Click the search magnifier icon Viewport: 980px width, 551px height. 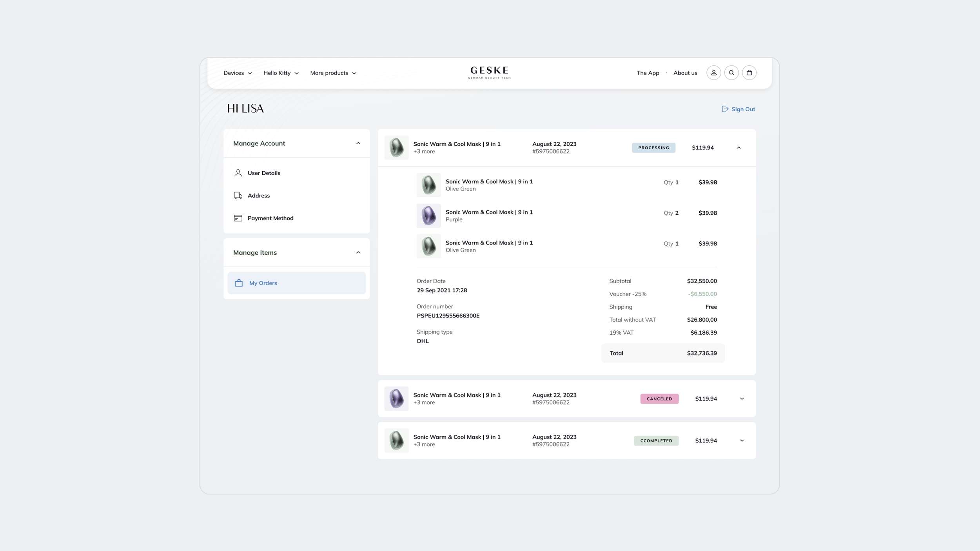pos(731,73)
